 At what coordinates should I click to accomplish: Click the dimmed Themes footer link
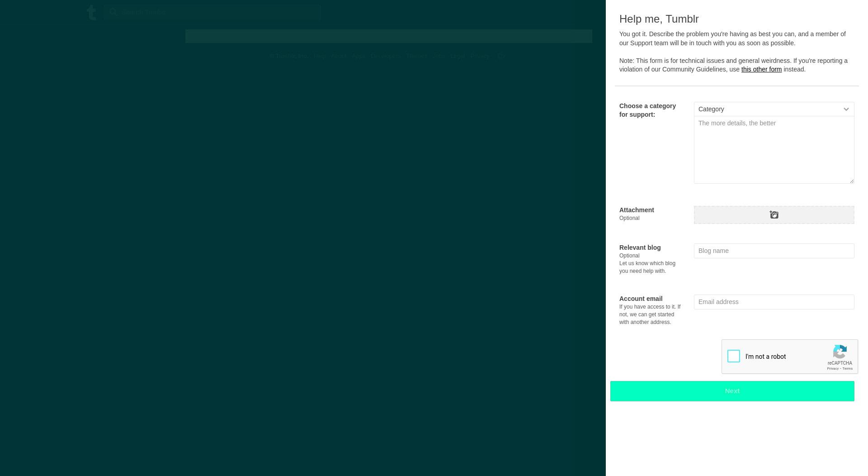coord(416,56)
